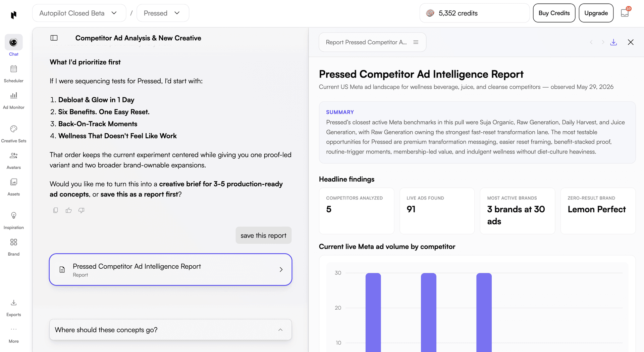Click the app logo in top-left
The image size is (644, 352).
(14, 15)
